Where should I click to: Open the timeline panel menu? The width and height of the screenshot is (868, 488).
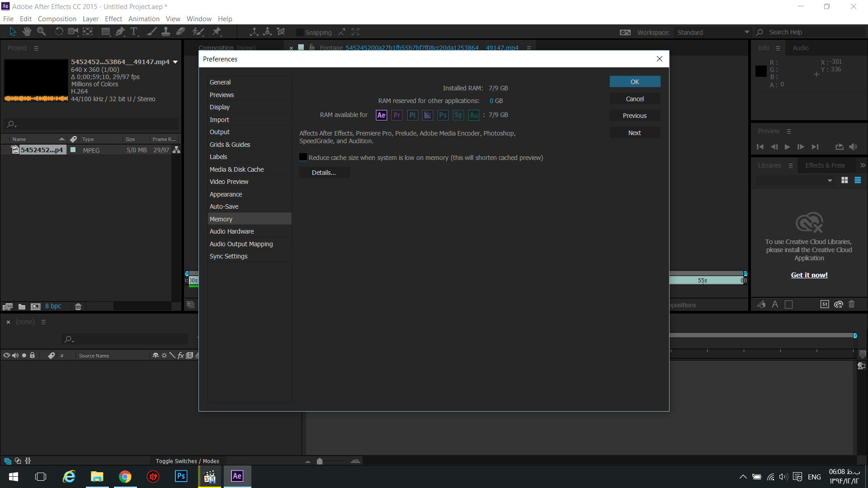click(43, 322)
